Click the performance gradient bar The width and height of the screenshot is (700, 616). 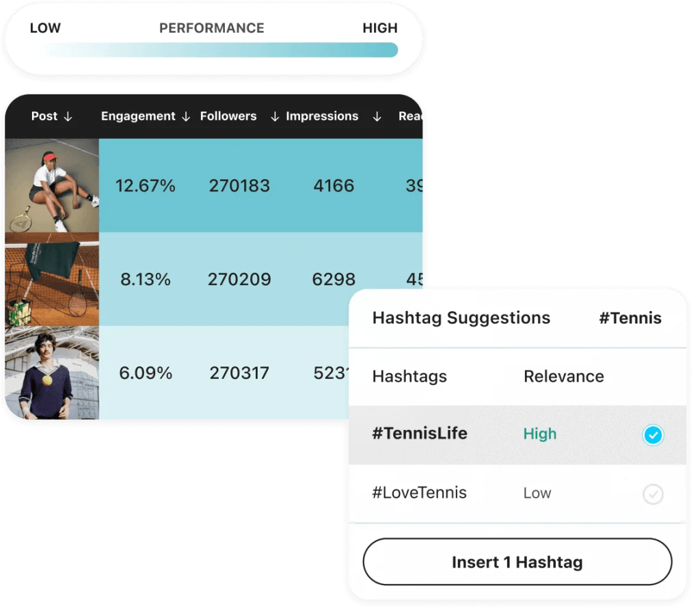[x=219, y=50]
